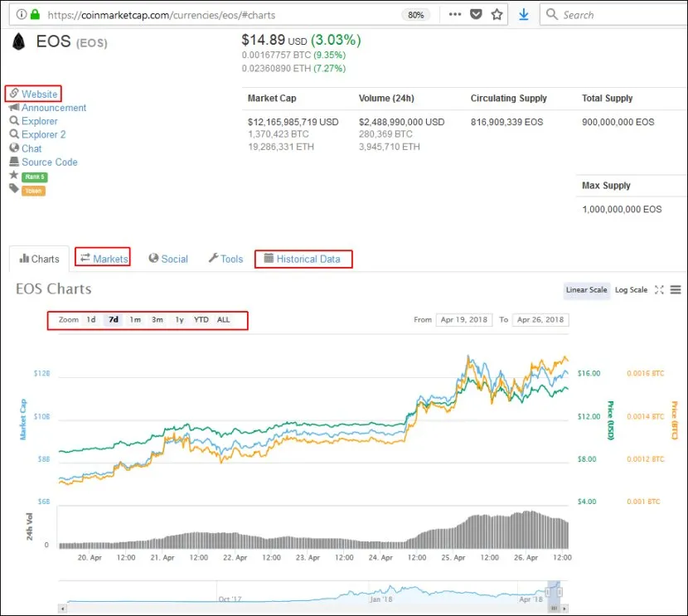The image size is (688, 616).
Task: Click the navigator scrollbar thumb
Action: pos(554,609)
